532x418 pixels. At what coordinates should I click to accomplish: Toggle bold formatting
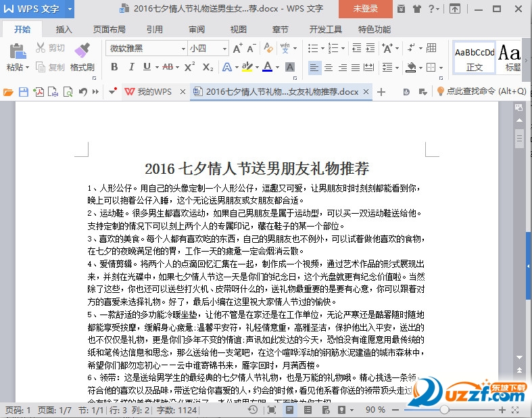[114, 67]
